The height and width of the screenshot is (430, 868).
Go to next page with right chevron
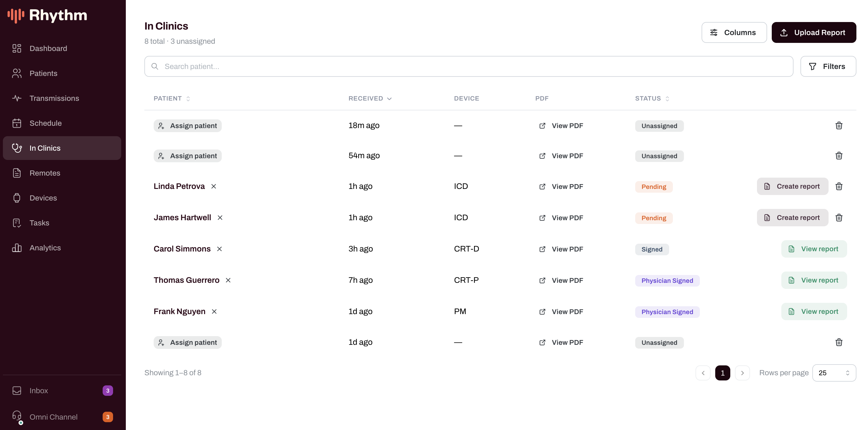[742, 373]
